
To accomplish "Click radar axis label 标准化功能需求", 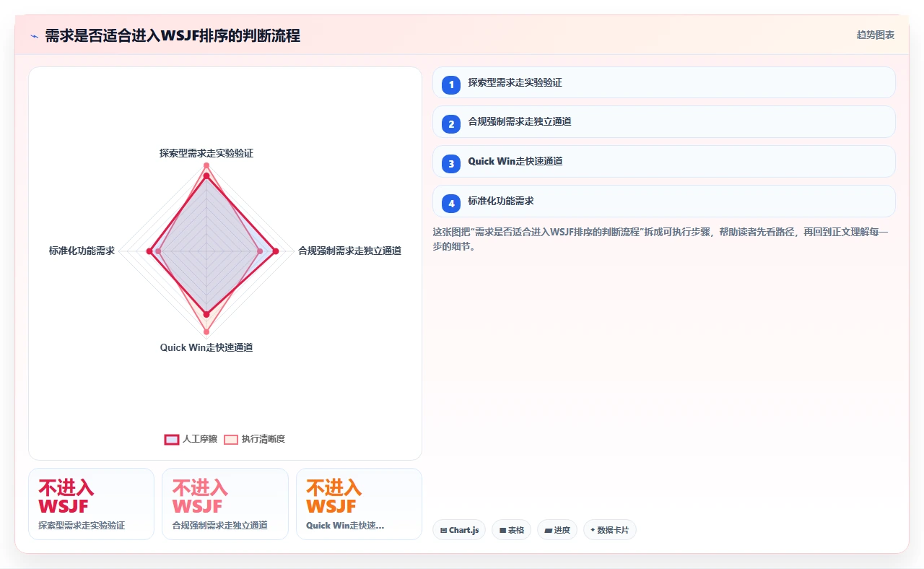I will tap(82, 251).
